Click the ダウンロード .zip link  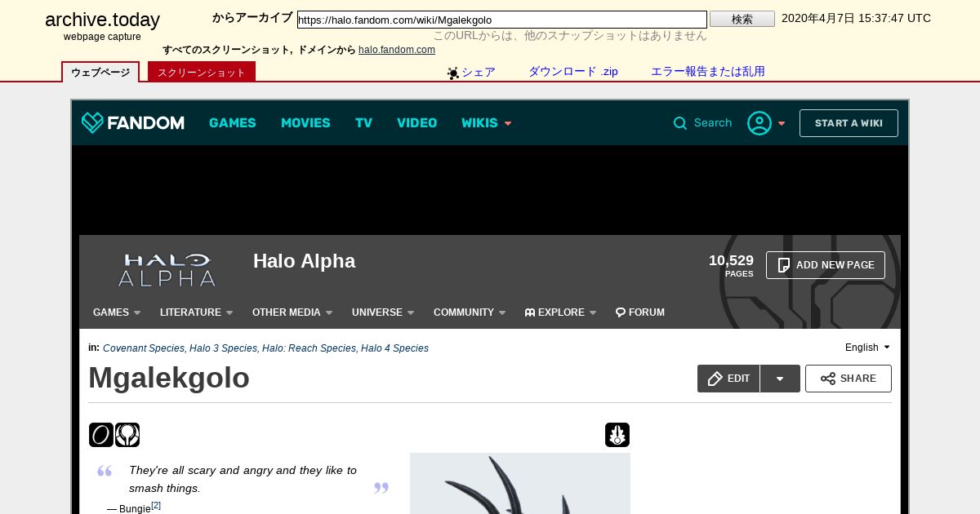[x=573, y=72]
